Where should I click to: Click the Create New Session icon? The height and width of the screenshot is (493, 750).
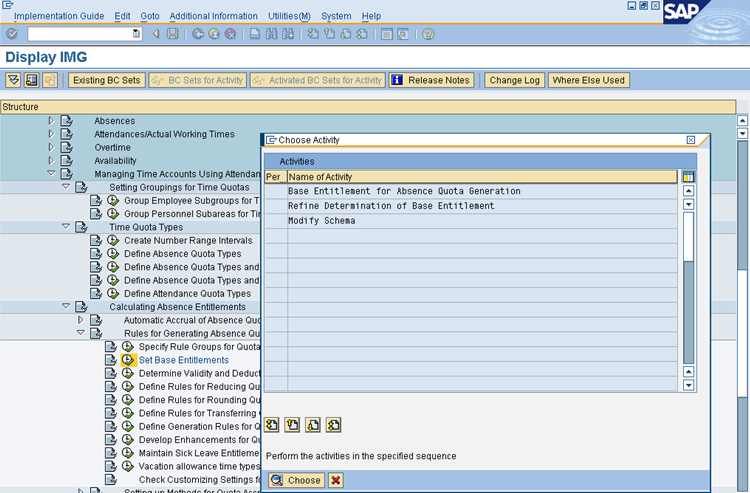(386, 34)
